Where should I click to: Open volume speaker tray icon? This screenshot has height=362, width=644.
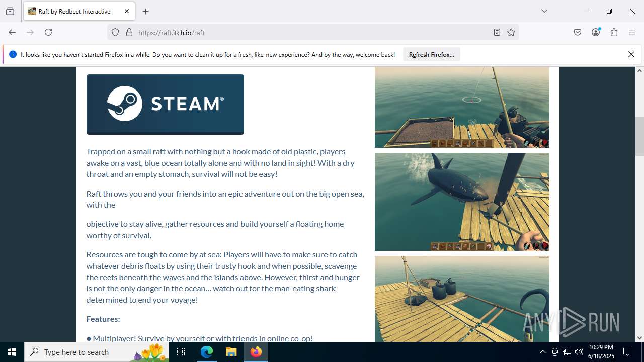click(x=579, y=352)
